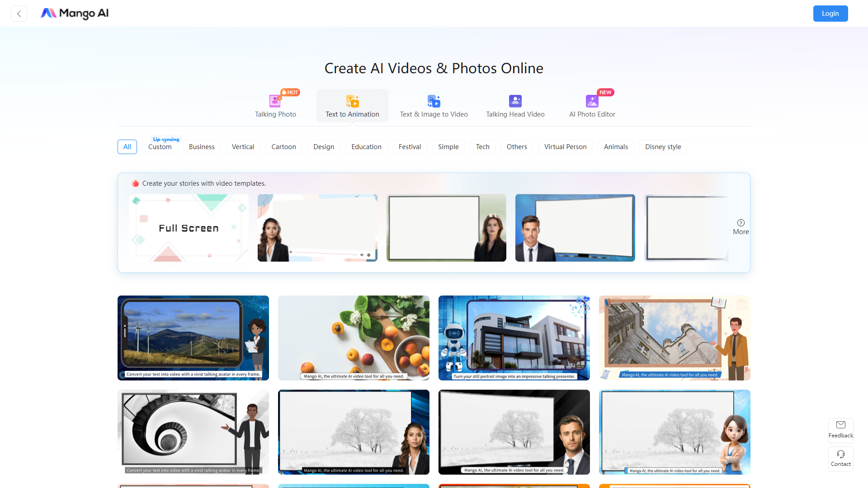Show Disney style templates
Image resolution: width=868 pixels, height=488 pixels.
click(663, 147)
